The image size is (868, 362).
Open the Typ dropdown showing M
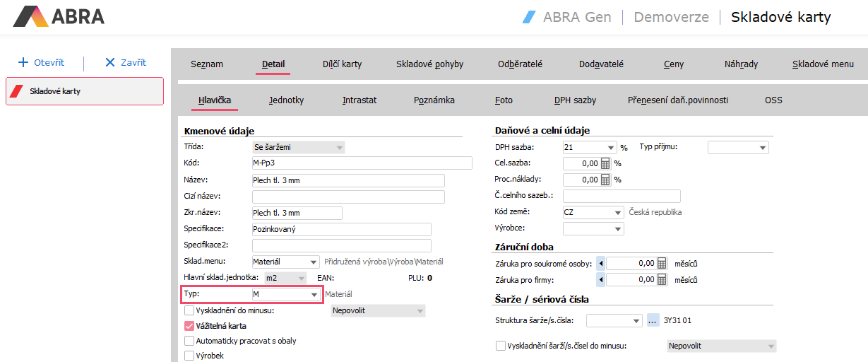coord(314,294)
